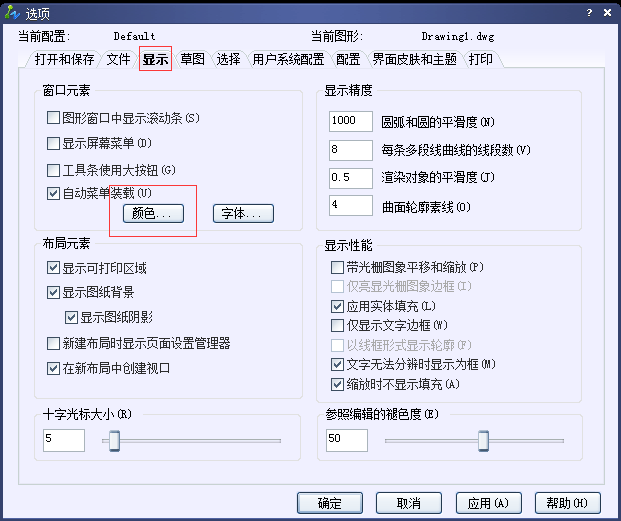Click the 颜色 button

153,213
